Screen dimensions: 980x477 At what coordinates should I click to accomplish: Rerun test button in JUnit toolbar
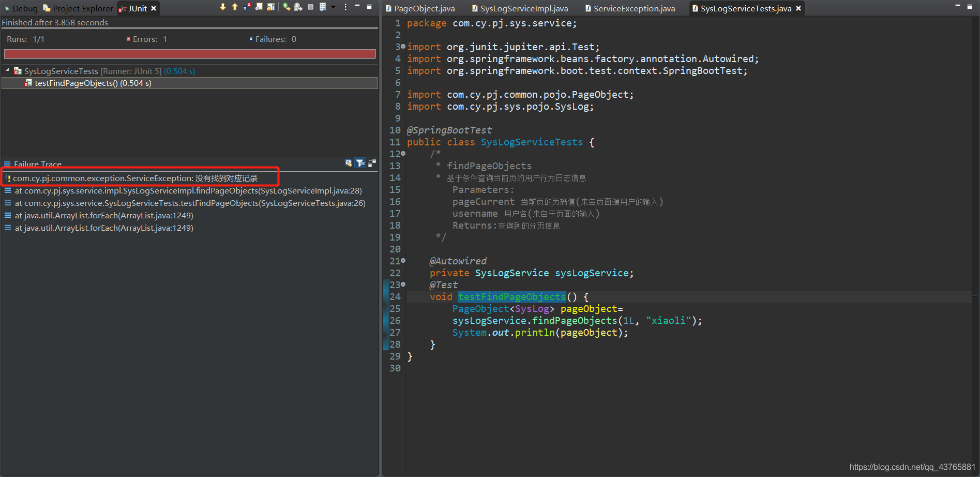click(x=286, y=7)
